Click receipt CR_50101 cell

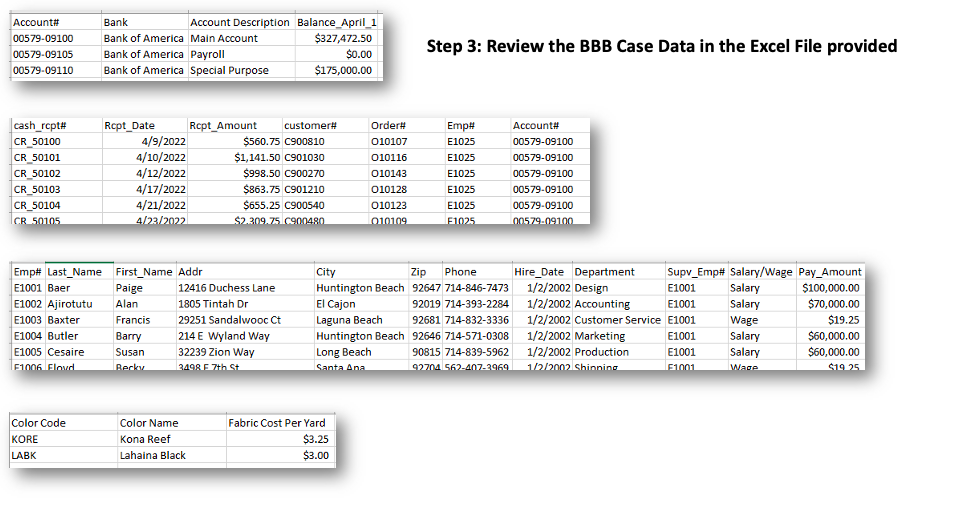[x=37, y=157]
